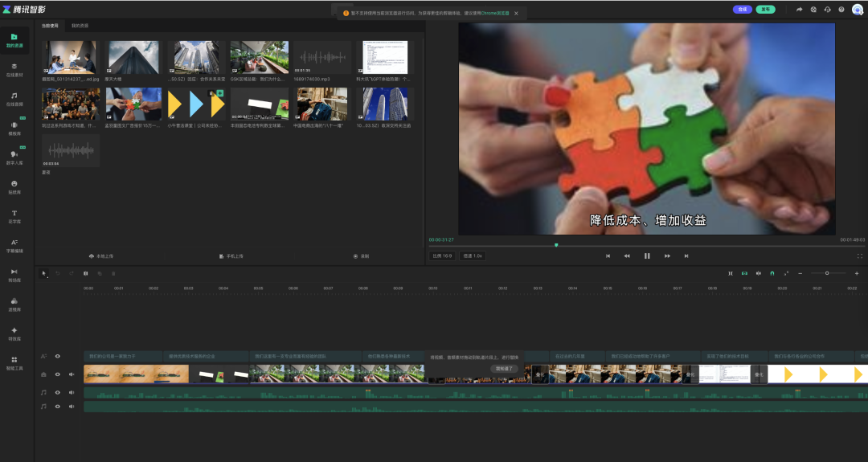The image size is (868, 462).
Task: Click the share arrow icon in header
Action: coord(799,10)
